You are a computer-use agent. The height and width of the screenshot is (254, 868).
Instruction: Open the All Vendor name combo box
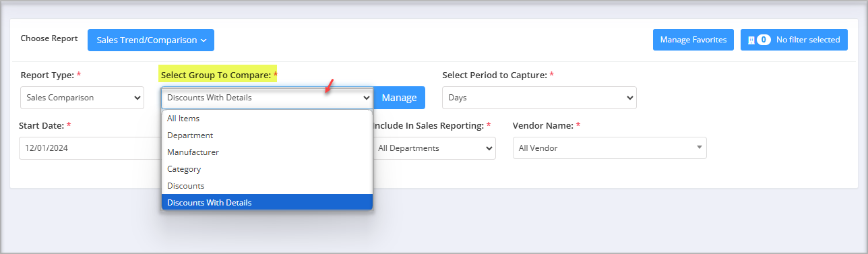609,148
